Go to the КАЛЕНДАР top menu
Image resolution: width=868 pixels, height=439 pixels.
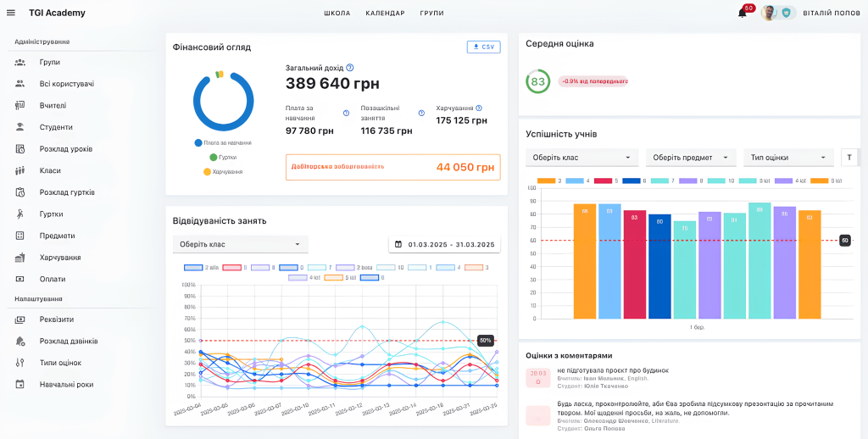coord(385,14)
